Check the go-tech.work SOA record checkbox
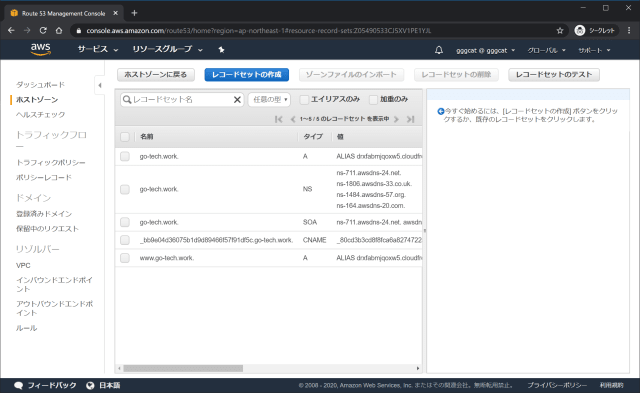The height and width of the screenshot is (393, 640). click(125, 222)
